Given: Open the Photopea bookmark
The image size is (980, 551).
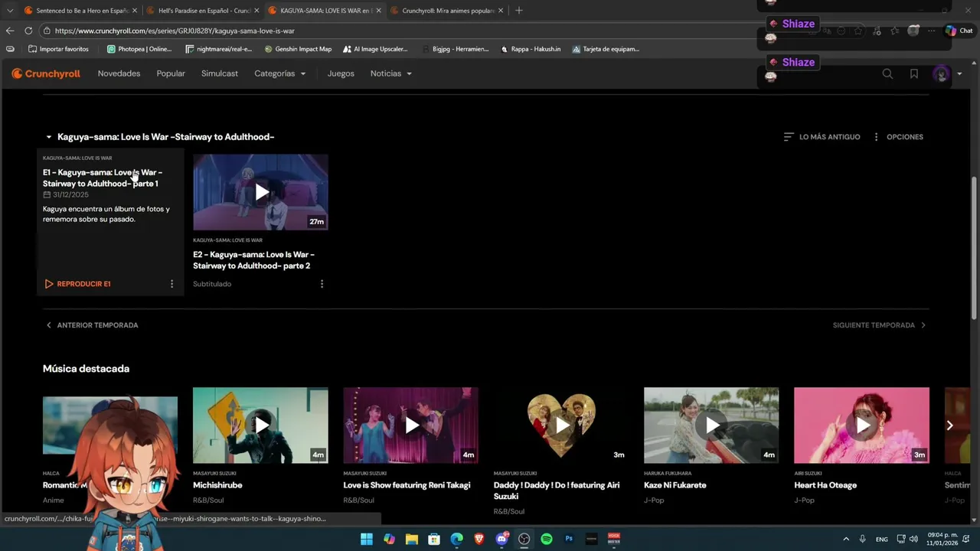Looking at the screenshot, I should (139, 49).
